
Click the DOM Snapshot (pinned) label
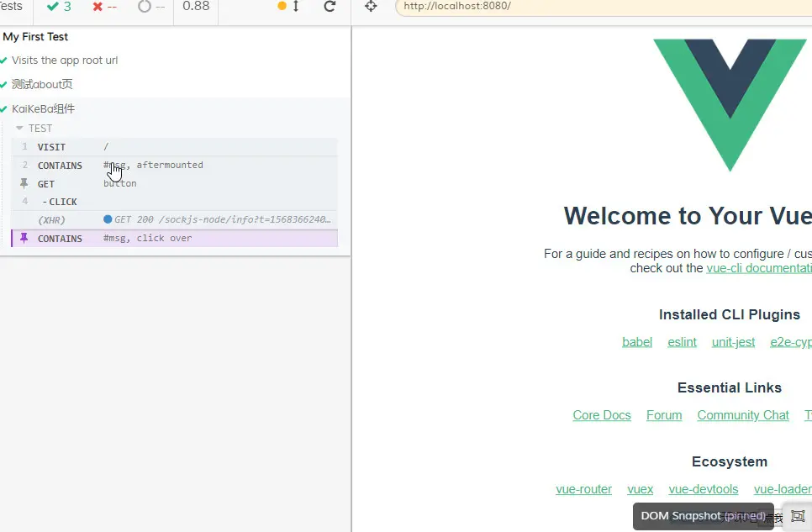click(703, 516)
